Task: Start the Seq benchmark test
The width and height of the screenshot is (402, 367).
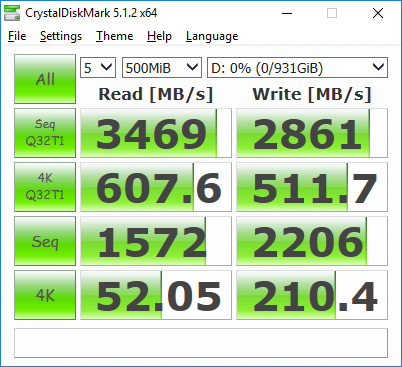Action: [45, 241]
